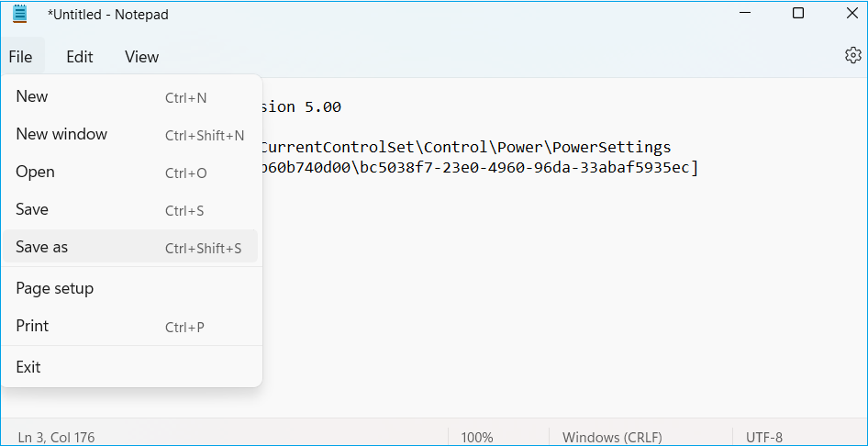Select Save in the File menu

pyautogui.click(x=130, y=210)
